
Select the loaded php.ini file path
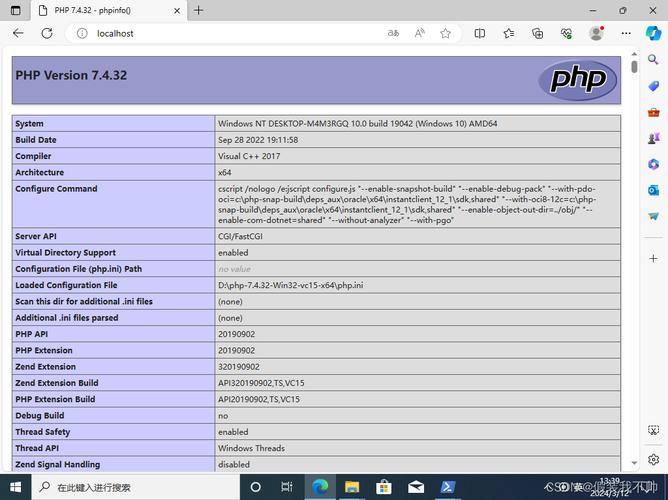click(291, 285)
